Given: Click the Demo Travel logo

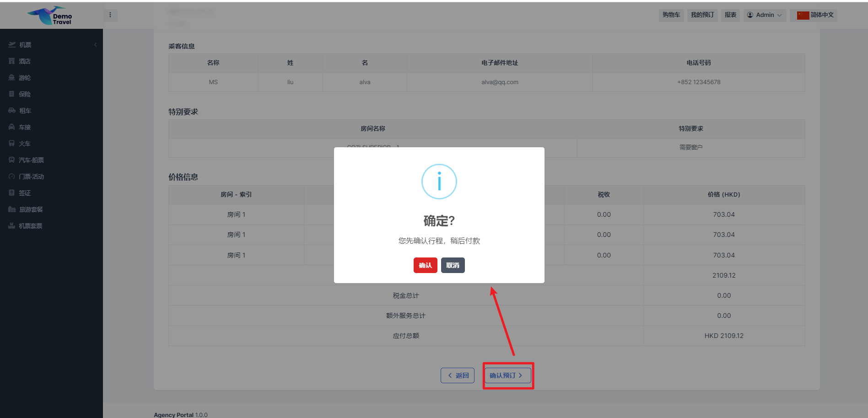Looking at the screenshot, I should click(x=50, y=16).
